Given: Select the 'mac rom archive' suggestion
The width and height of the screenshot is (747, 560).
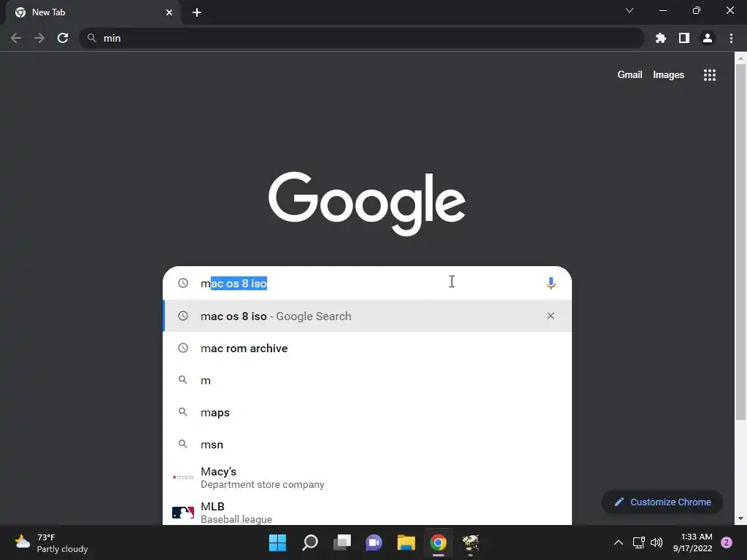Looking at the screenshot, I should 367,348.
